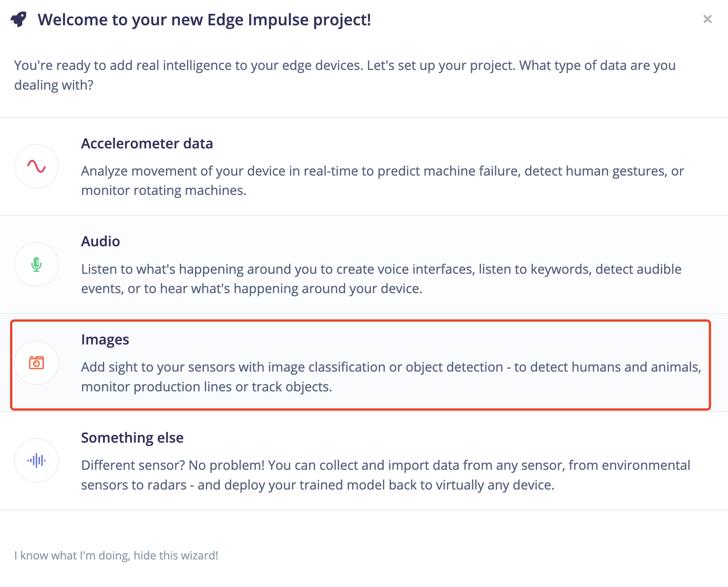The image size is (728, 587).
Task: Click 'I know what I'm doing, hide this wizard!'
Action: coord(116,555)
